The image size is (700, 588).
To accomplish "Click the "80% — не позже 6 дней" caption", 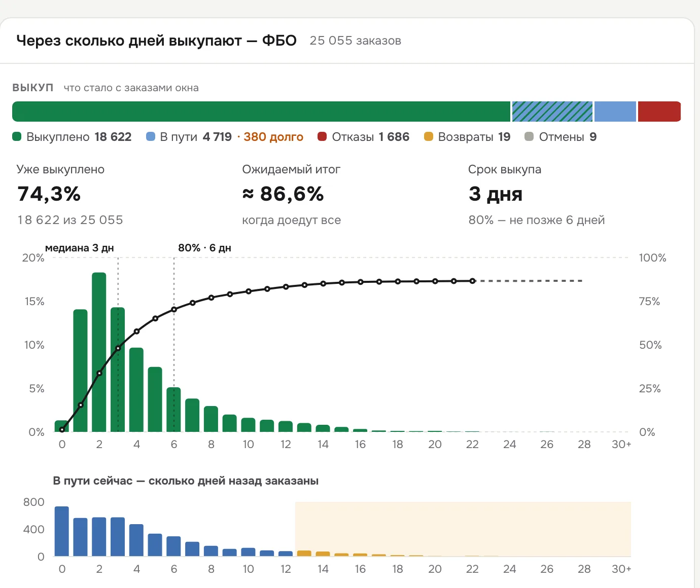I will pyautogui.click(x=537, y=220).
